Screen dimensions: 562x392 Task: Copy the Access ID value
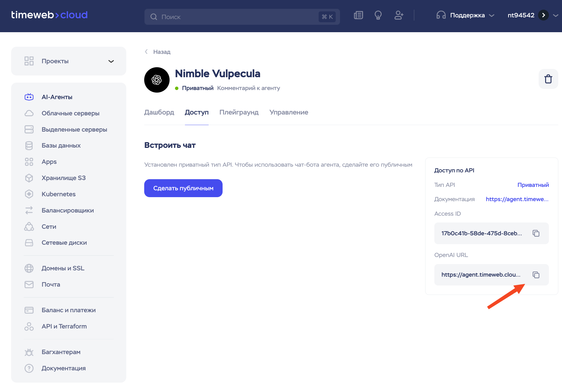click(536, 233)
